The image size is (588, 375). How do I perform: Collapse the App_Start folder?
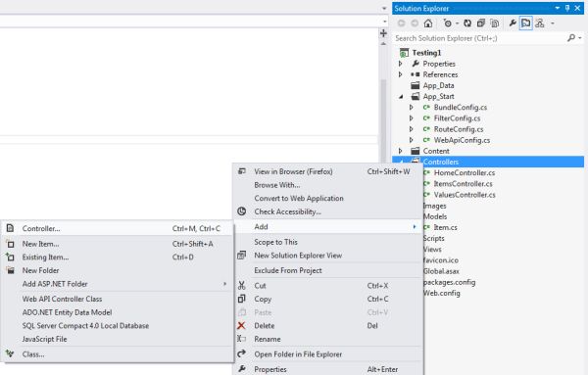[x=401, y=97]
